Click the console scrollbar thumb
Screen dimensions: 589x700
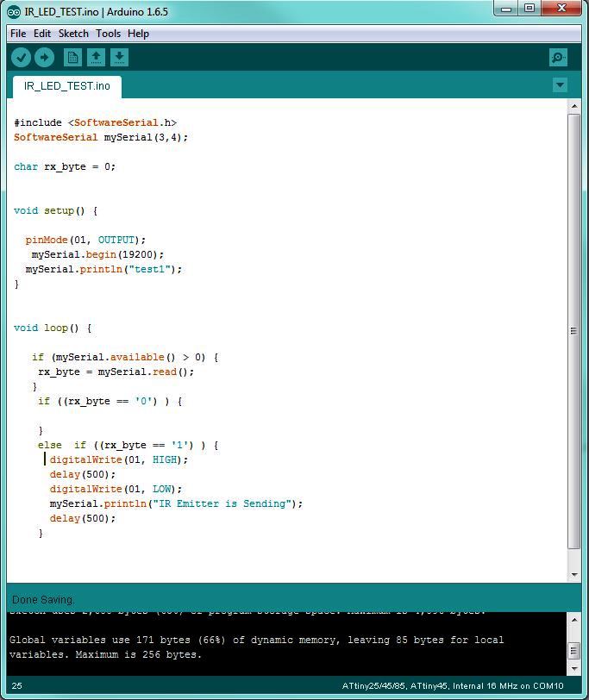click(x=574, y=651)
